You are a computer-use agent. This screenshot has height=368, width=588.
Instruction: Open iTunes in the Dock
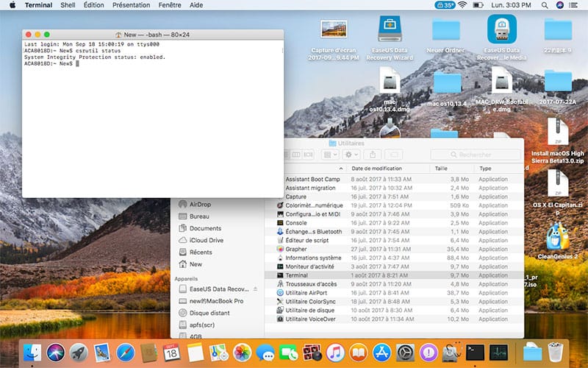[335, 353]
